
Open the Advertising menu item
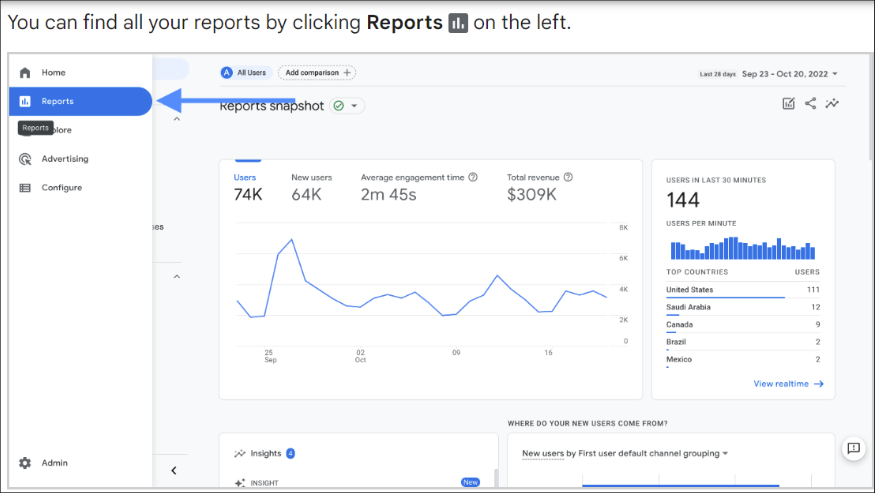point(80,159)
